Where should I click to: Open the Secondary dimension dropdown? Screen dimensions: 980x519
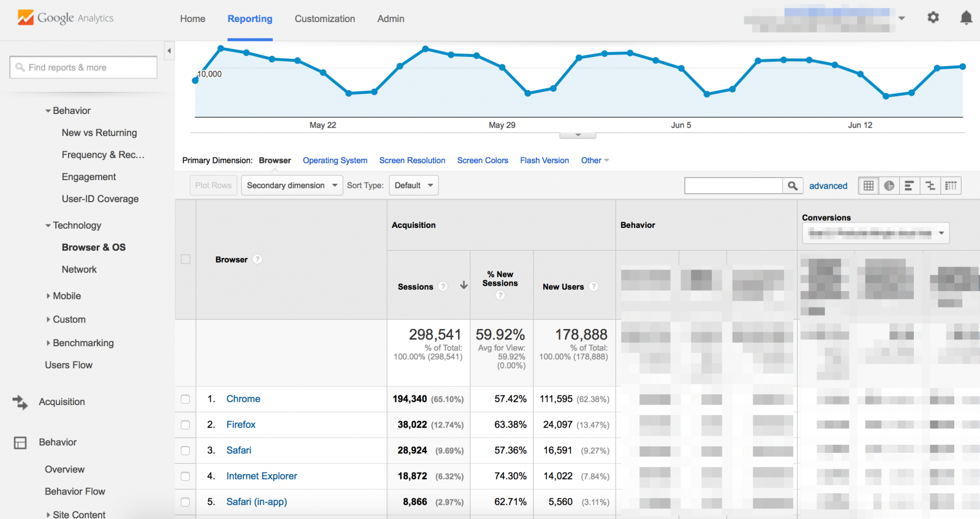coord(292,185)
